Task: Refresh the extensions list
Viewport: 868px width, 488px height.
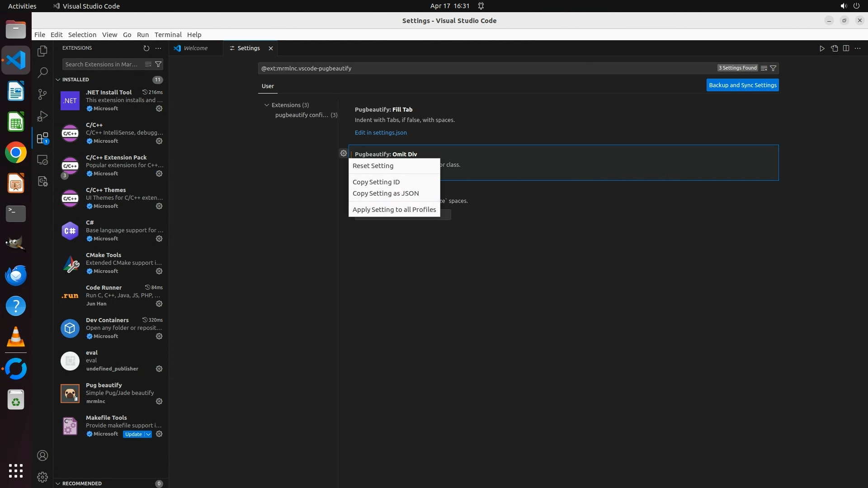Action: (x=146, y=48)
